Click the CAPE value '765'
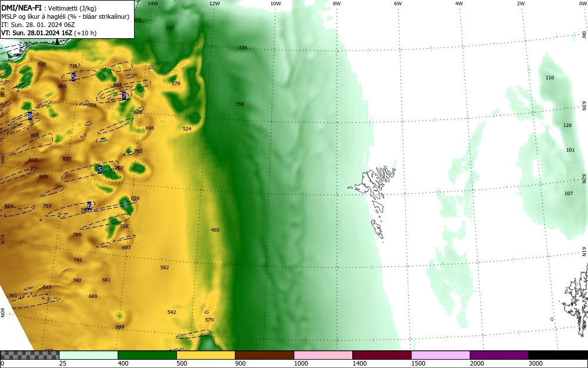 pos(138,151)
